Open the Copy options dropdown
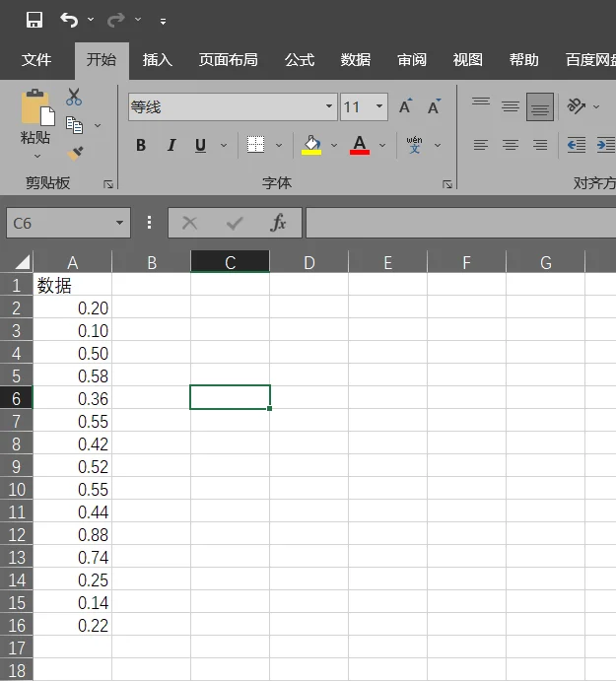Image resolution: width=616 pixels, height=681 pixels. tap(98, 125)
